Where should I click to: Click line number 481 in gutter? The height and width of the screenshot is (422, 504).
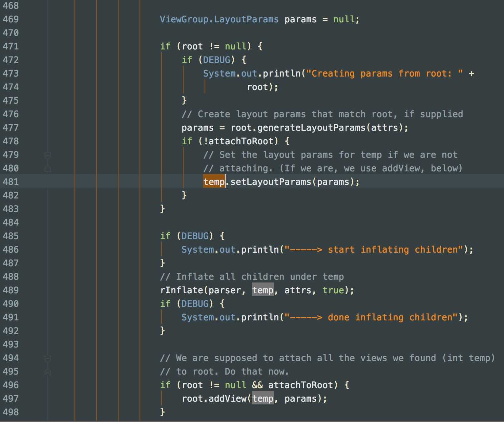click(x=11, y=182)
